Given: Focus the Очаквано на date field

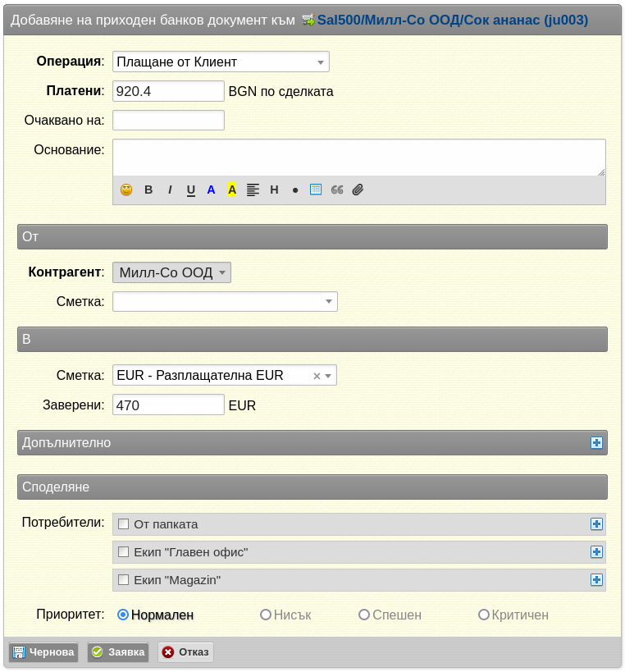Looking at the screenshot, I should [x=168, y=120].
